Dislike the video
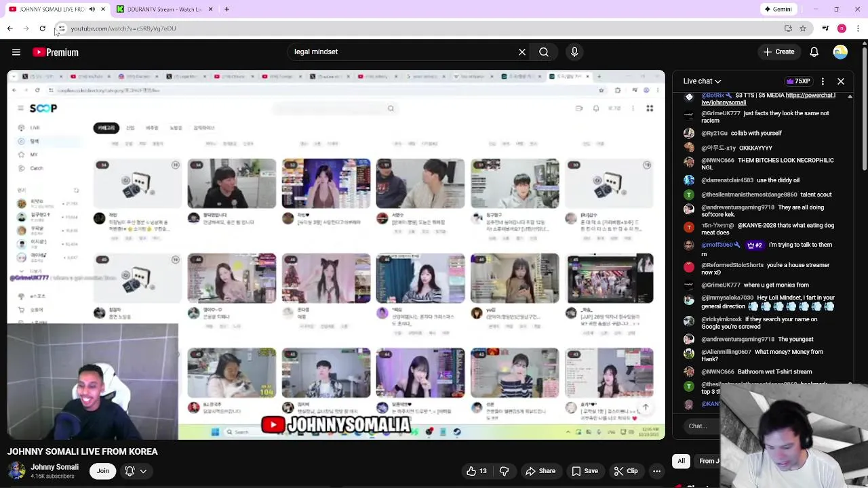Screen dimensions: 868x488 click(x=505, y=471)
